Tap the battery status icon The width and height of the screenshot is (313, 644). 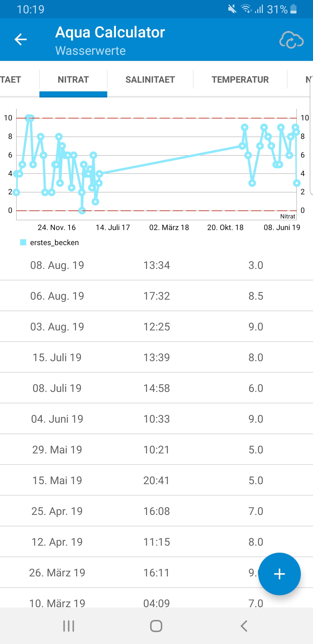(x=293, y=9)
